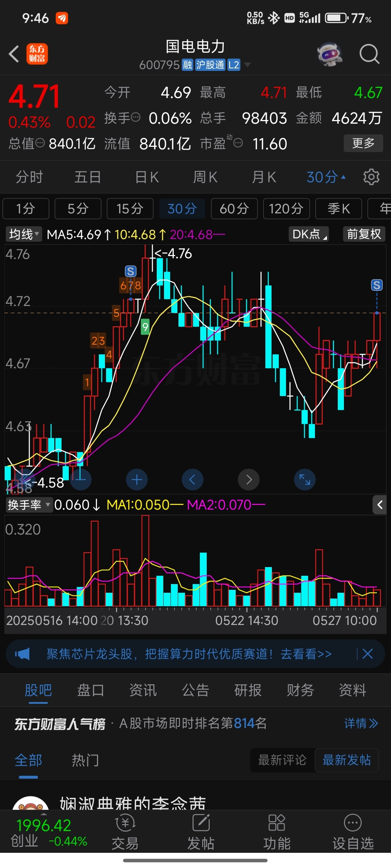Tap 更多 for more quote data
Screen dimensions: 391x868
coord(363,143)
